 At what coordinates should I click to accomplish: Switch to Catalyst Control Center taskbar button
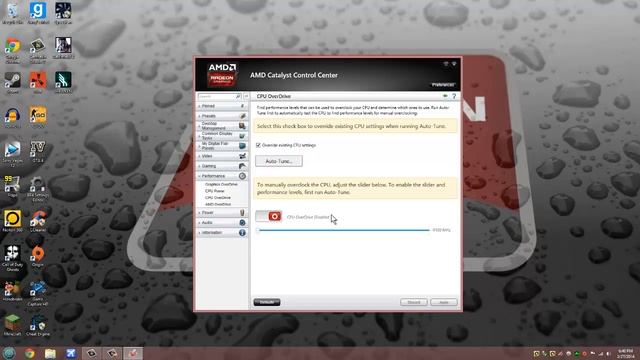point(133,353)
